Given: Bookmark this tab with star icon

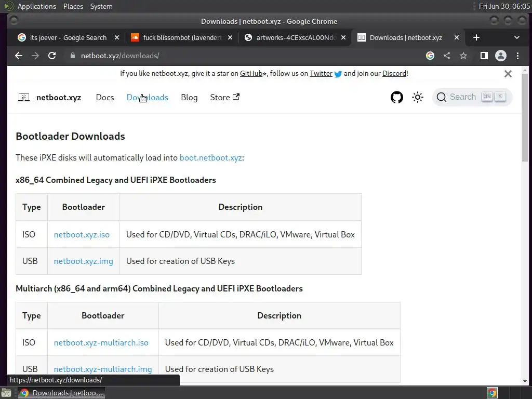Looking at the screenshot, I should point(463,56).
